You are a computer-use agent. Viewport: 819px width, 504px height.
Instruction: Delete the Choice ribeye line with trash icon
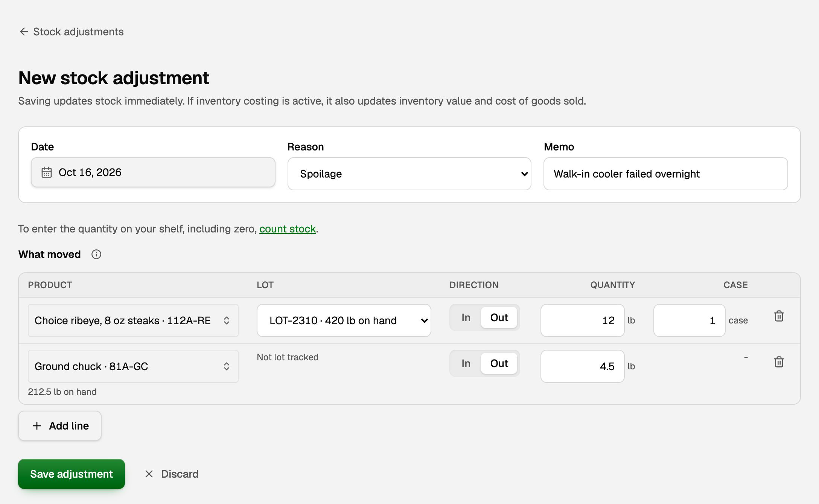click(779, 316)
